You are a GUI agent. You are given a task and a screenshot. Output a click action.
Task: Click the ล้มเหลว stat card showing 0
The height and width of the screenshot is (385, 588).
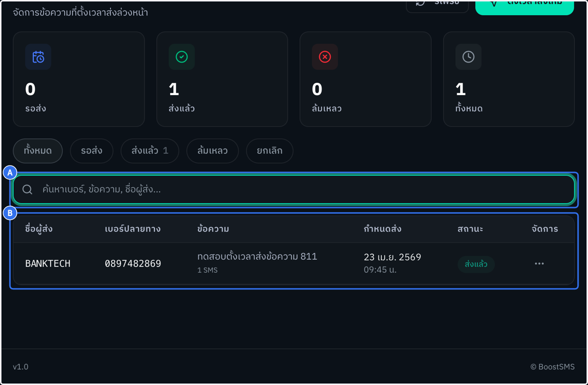point(366,79)
